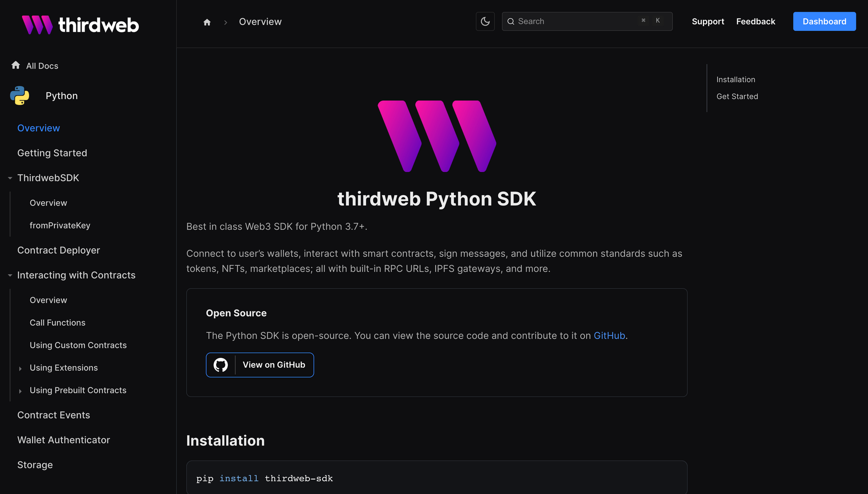Image resolution: width=868 pixels, height=494 pixels.
Task: Click the Python logo icon
Action: 20,95
